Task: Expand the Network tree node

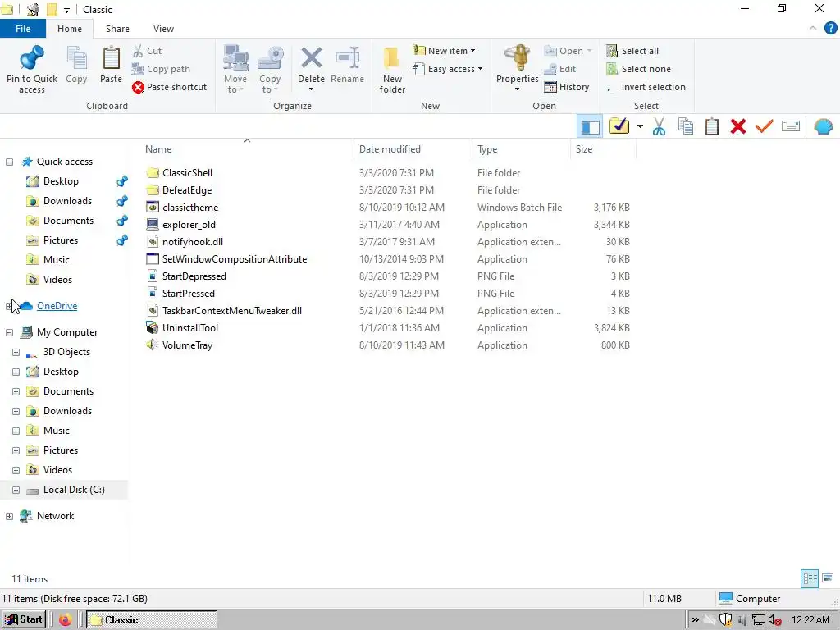Action: [10, 517]
